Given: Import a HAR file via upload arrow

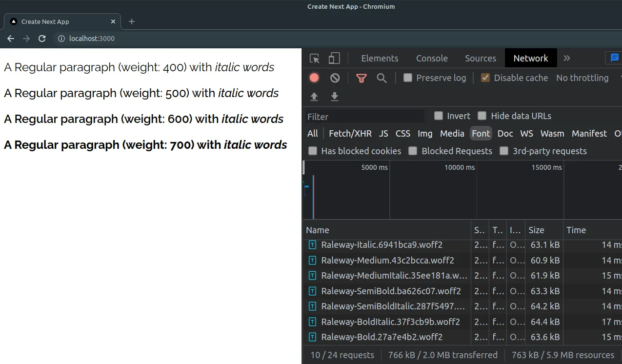Looking at the screenshot, I should click(314, 96).
